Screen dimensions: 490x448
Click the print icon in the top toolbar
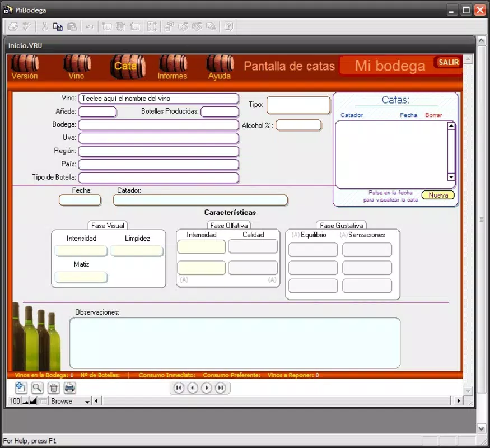pyautogui.click(x=13, y=27)
